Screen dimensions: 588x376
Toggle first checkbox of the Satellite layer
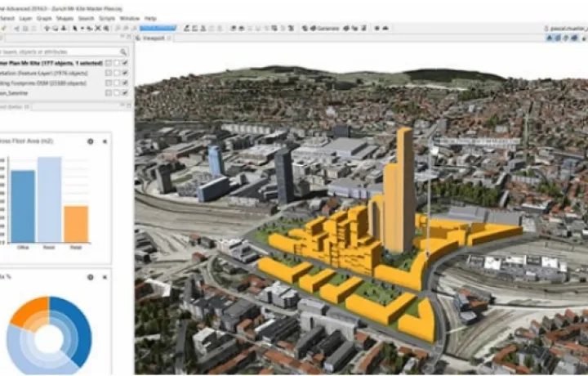109,92
